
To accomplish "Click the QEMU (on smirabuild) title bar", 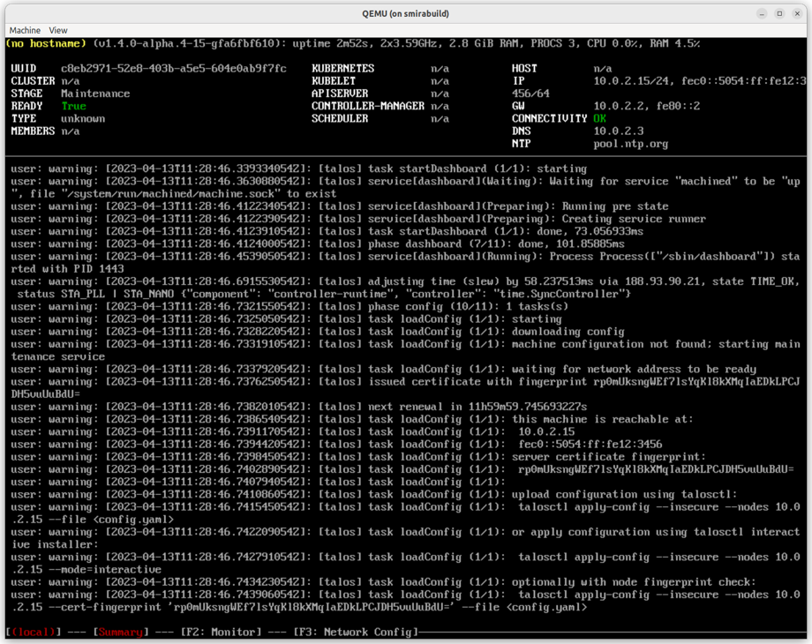I will [x=405, y=13].
